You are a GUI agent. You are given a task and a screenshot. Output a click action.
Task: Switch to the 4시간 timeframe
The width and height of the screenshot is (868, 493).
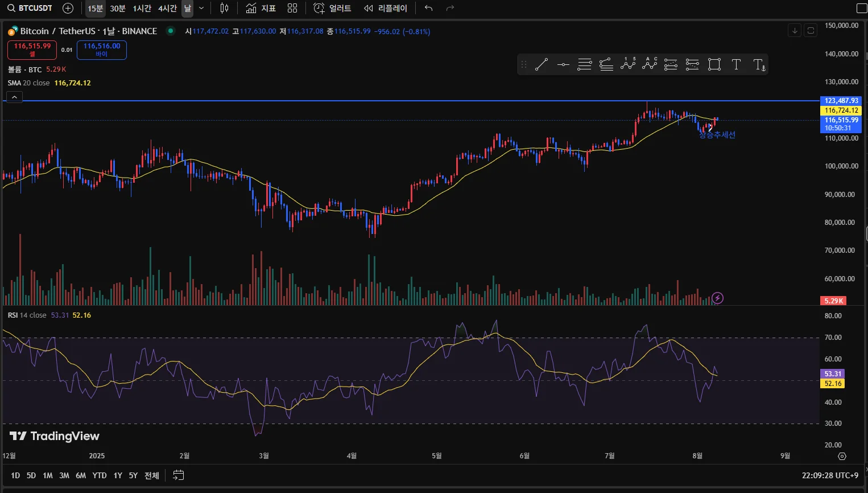168,9
